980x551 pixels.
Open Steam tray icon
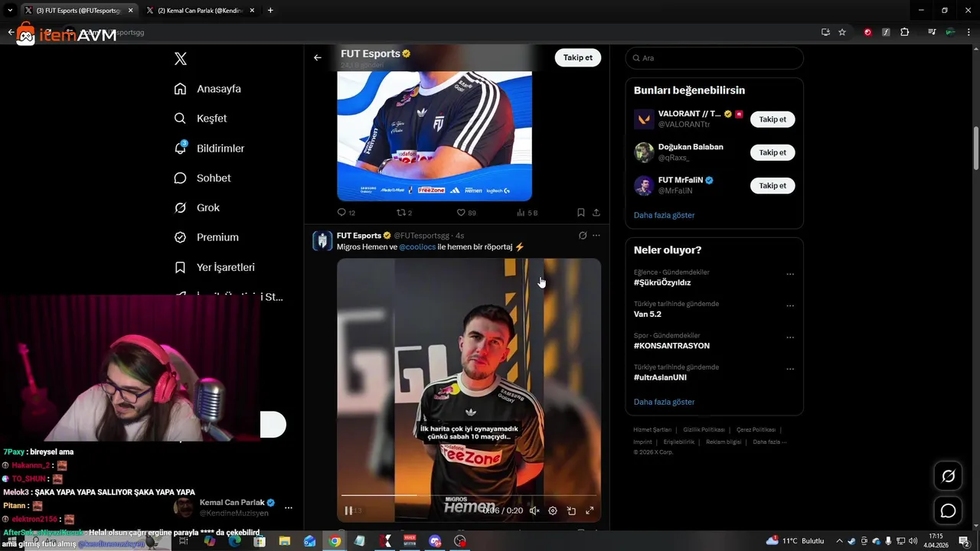(852, 541)
